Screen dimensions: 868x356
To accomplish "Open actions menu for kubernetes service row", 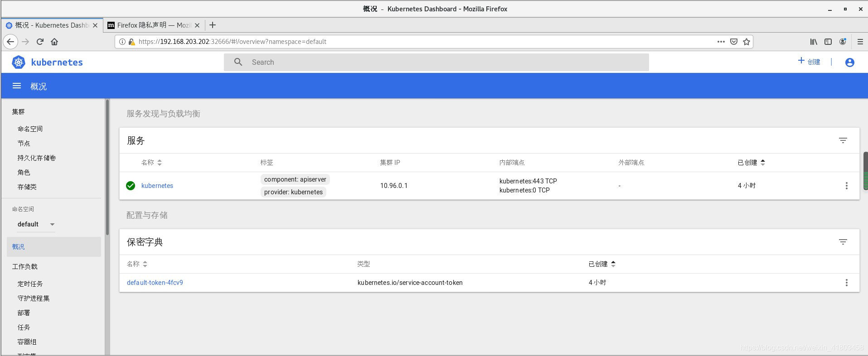I will [x=846, y=186].
